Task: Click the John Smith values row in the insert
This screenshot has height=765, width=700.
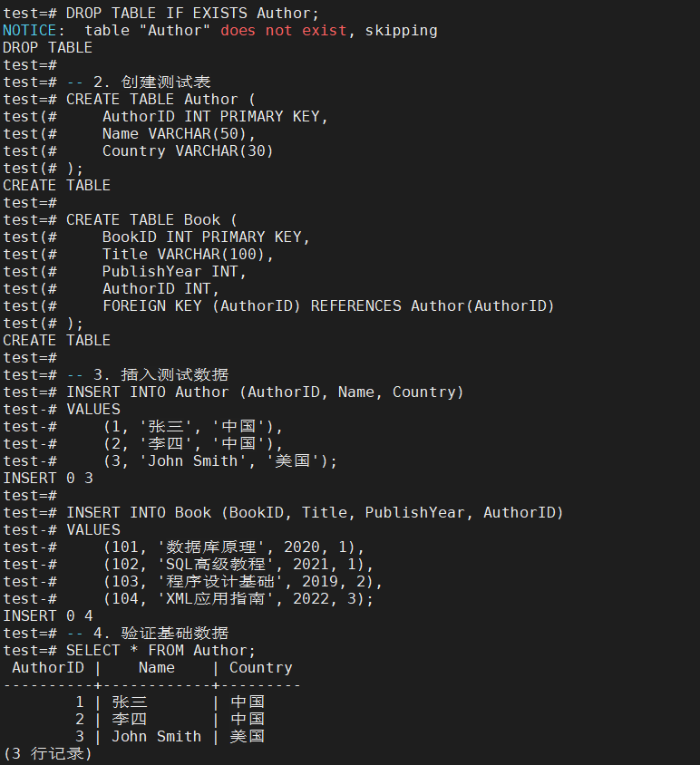Action: 219,461
